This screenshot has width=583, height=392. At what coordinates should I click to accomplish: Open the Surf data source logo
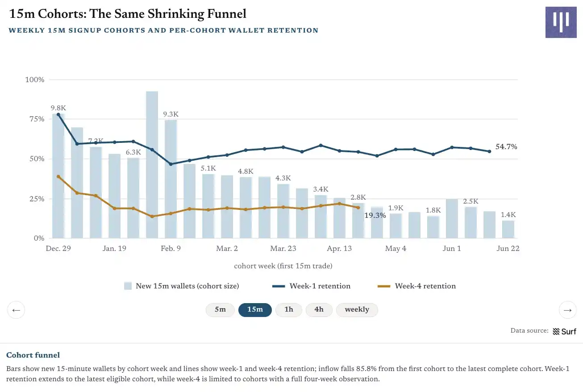[x=564, y=331]
